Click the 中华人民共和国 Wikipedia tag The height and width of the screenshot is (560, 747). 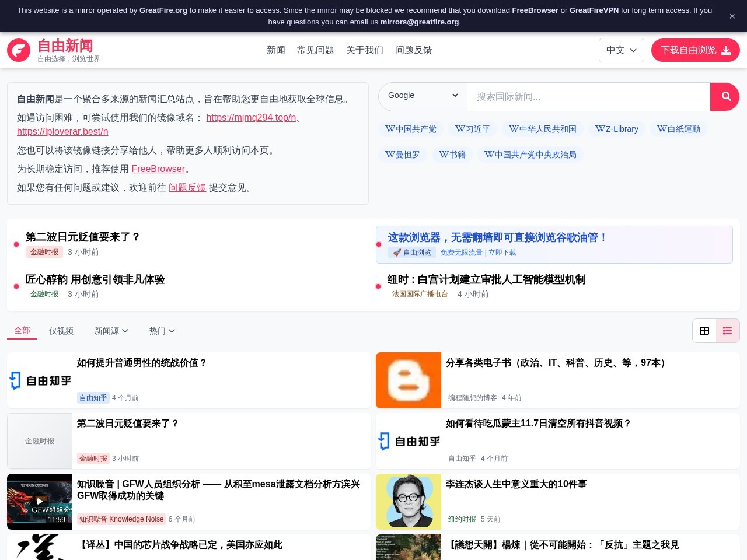(543, 129)
